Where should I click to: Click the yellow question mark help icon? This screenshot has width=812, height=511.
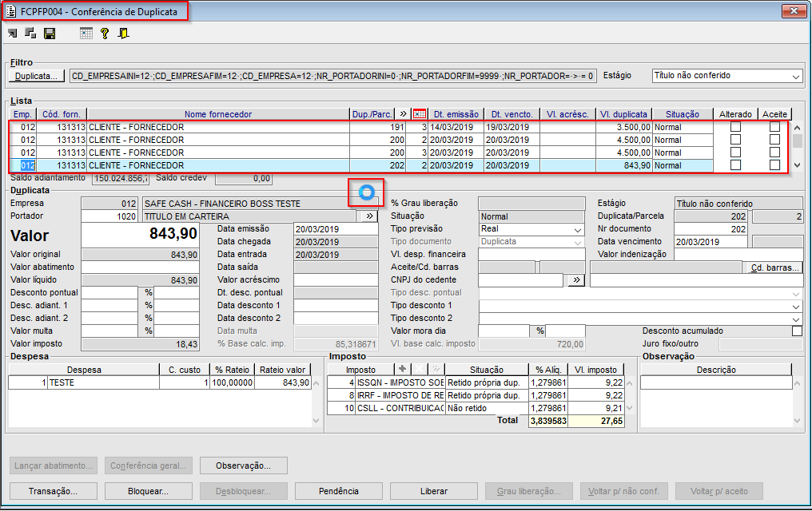(105, 34)
